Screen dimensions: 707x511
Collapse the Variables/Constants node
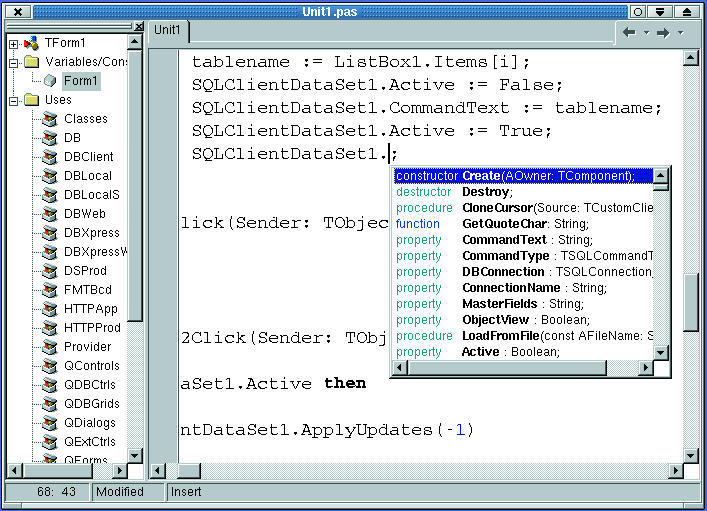(13, 63)
